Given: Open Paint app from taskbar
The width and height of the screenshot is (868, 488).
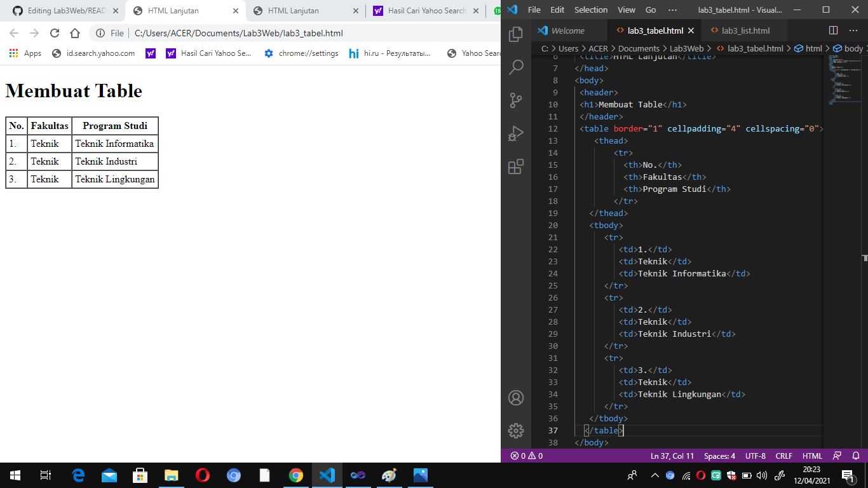Looking at the screenshot, I should point(390,475).
